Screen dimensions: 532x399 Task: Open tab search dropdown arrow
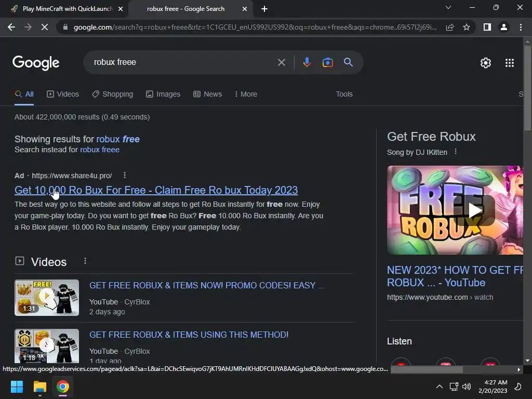coord(448,7)
